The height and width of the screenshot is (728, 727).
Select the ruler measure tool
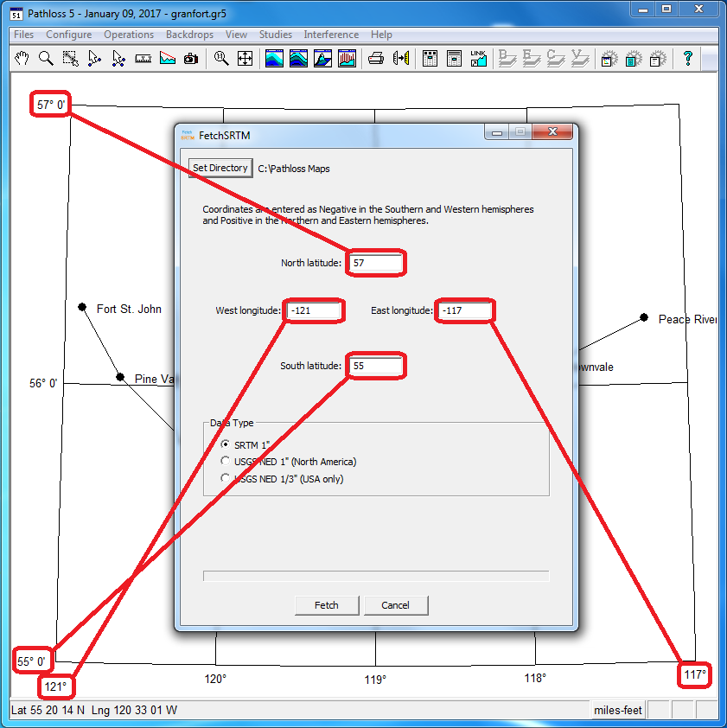pyautogui.click(x=143, y=59)
